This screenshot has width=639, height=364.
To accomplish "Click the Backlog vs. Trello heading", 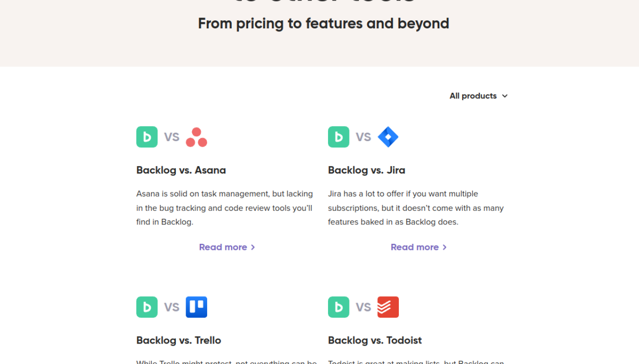I will coord(178,340).
